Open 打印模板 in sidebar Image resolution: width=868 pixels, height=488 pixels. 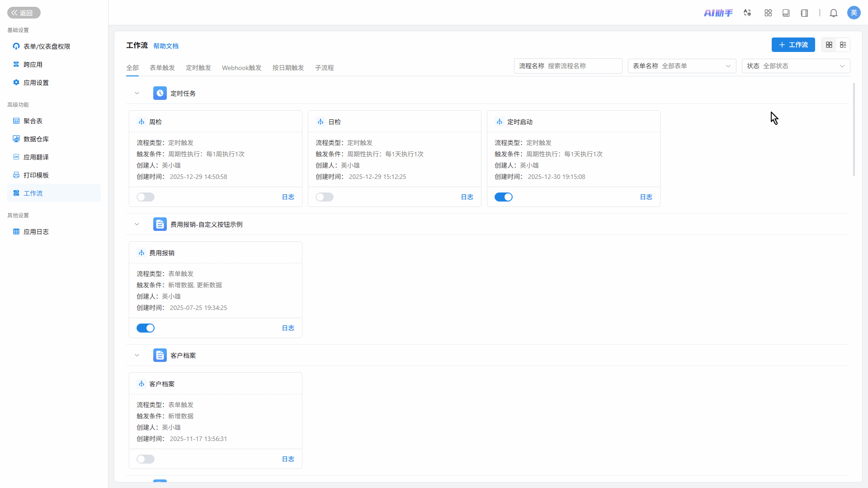[x=36, y=175]
